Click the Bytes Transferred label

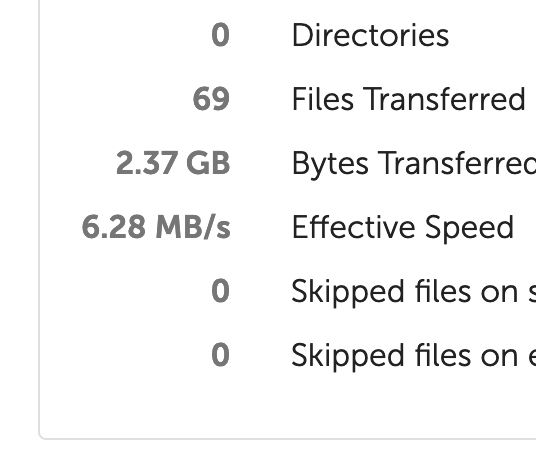click(x=414, y=163)
